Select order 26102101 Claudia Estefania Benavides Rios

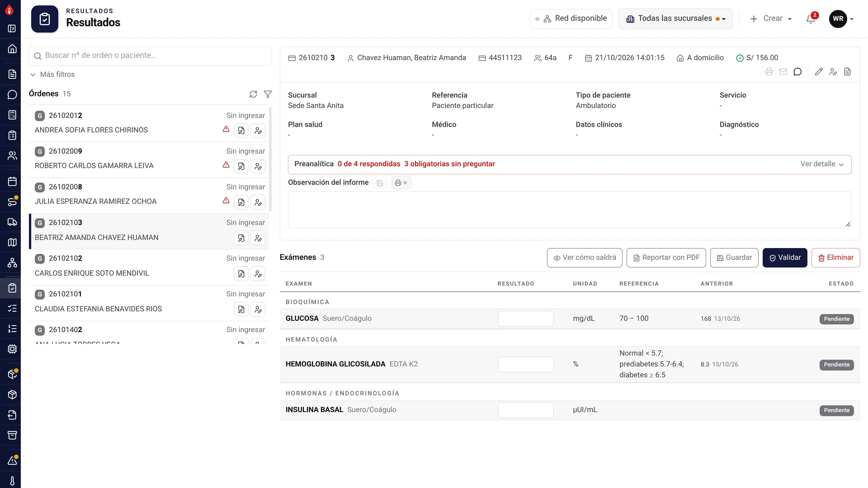[x=149, y=303]
